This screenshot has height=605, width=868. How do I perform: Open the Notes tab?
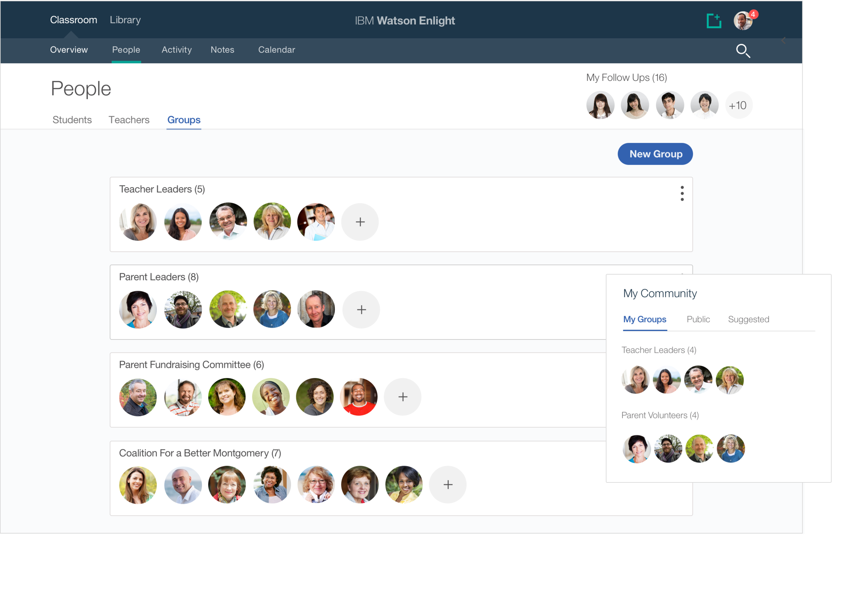click(x=222, y=50)
